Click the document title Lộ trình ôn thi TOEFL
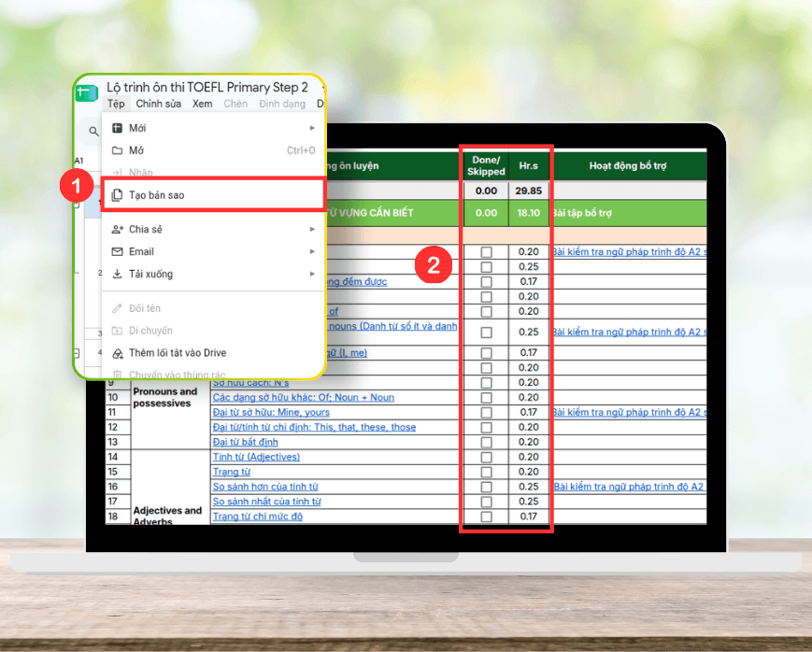Screen dimensions: 812x652 (x=207, y=88)
